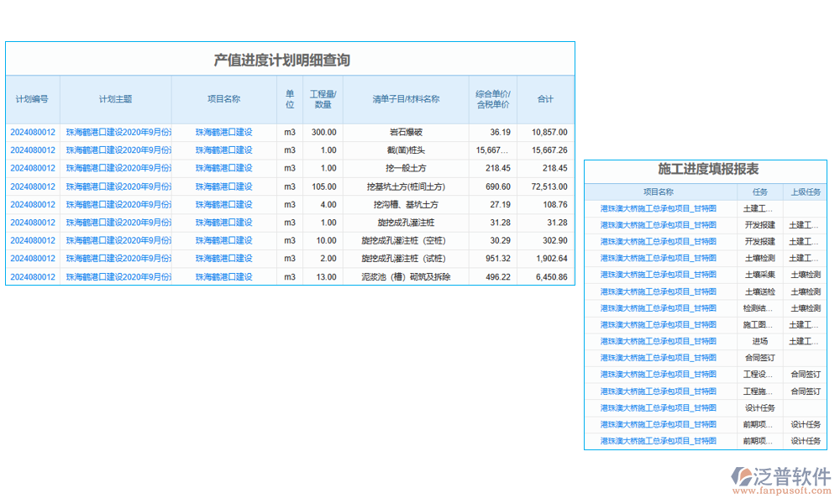Select the 旋挖成孔灌注桩 (试桩) item cell
840x504 pixels.
point(406,259)
